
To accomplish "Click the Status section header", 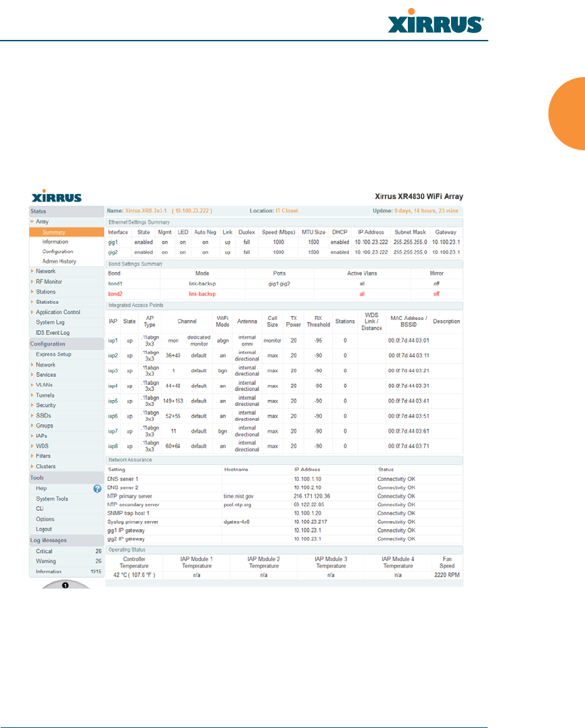I will [x=66, y=211].
